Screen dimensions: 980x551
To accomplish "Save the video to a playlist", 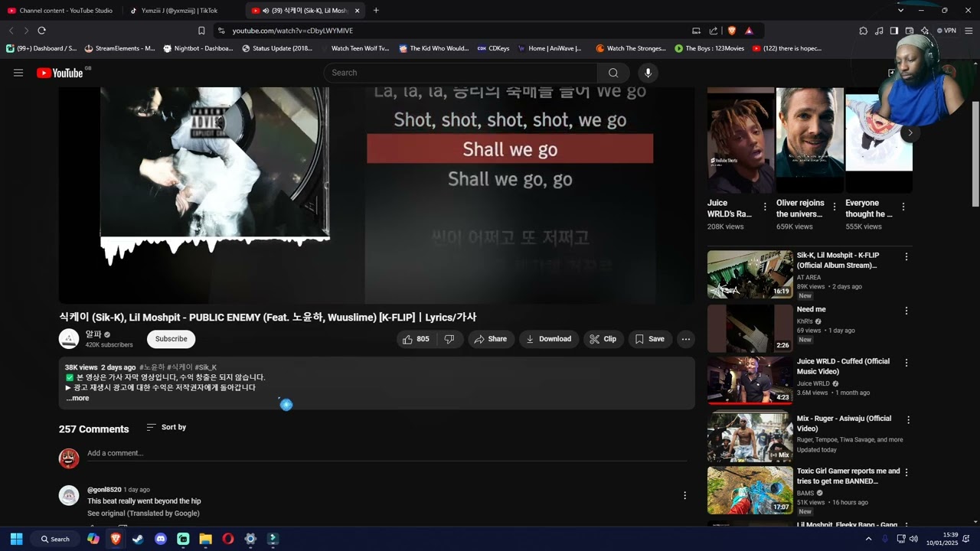I will (x=649, y=339).
